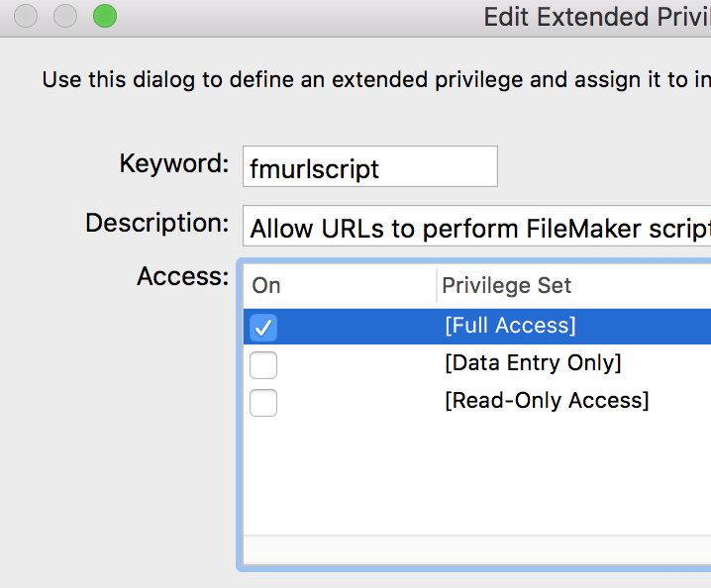Enable the [Data Entry Only] checkbox
Viewport: 711px width, 588px height.
[x=263, y=365]
